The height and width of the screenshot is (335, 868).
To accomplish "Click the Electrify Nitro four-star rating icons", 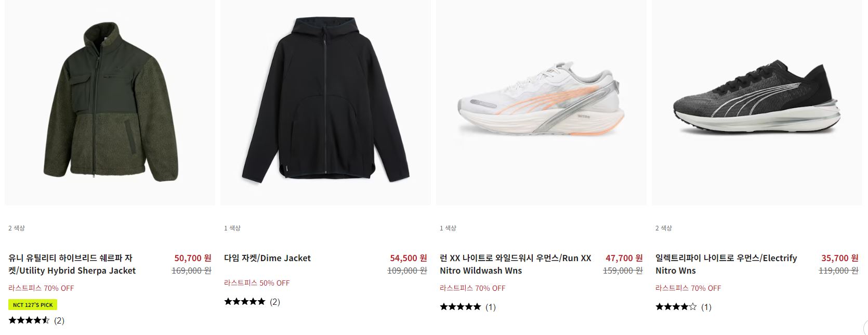I will point(676,307).
